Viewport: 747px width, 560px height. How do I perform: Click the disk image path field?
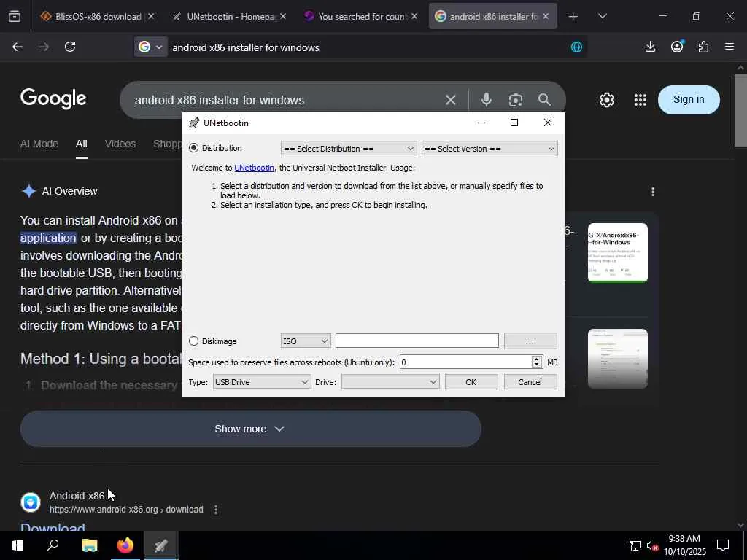click(417, 341)
